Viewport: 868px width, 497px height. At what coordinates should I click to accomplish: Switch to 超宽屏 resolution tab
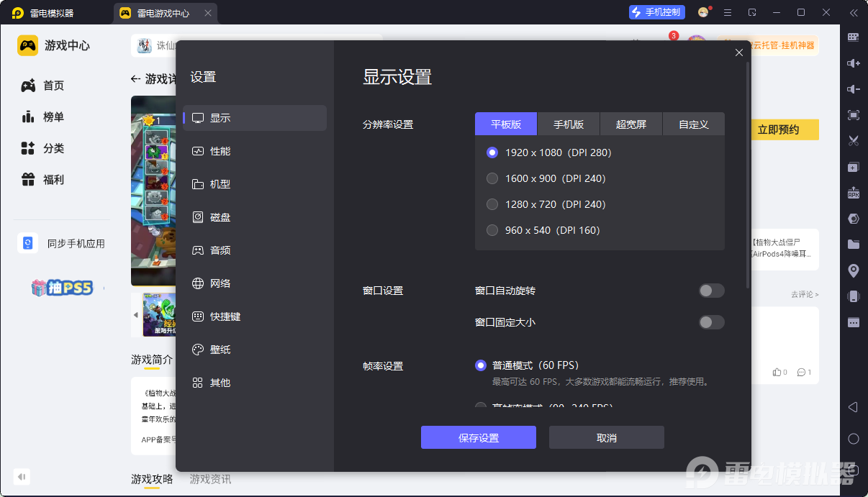pyautogui.click(x=631, y=124)
